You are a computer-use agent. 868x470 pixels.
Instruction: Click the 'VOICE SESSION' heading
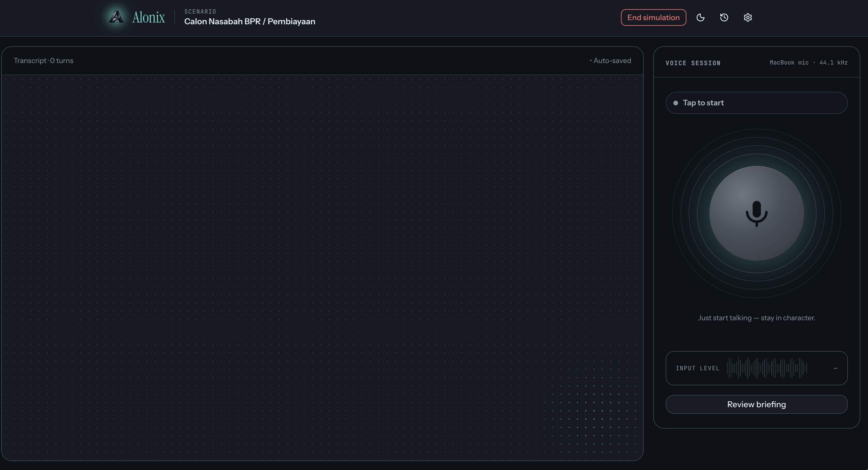pyautogui.click(x=693, y=63)
